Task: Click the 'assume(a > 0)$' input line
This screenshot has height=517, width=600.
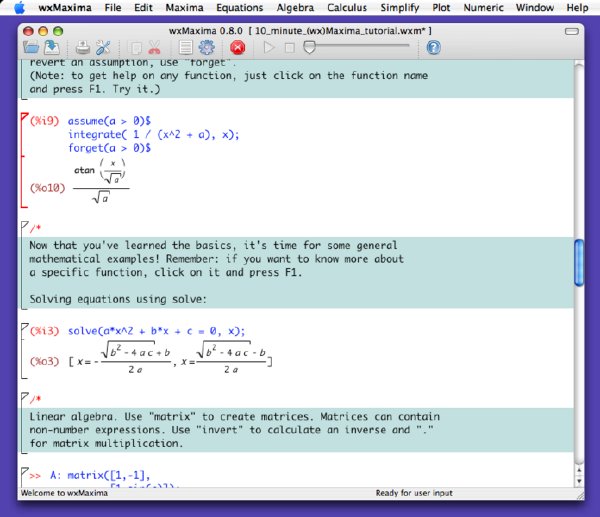Action: click(x=109, y=121)
